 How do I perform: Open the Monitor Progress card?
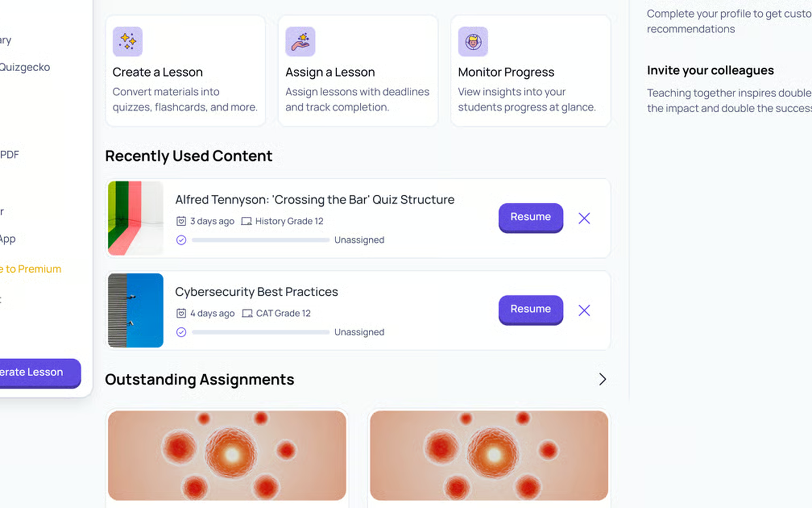coord(531,71)
